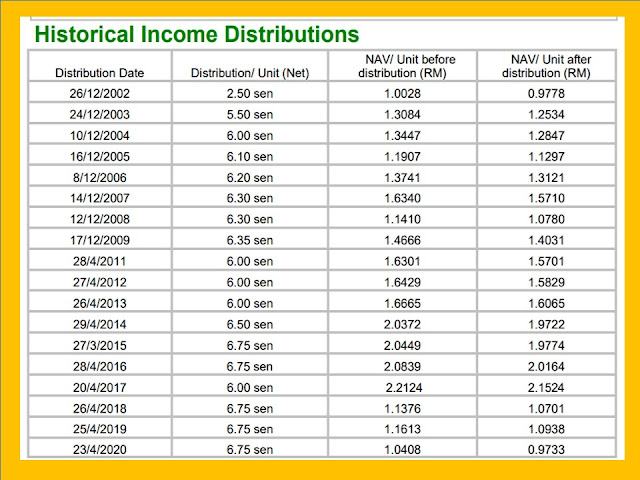Screen dimensions: 640x480
Task: Select NAV before value 1.3741
Action: [x=402, y=178]
